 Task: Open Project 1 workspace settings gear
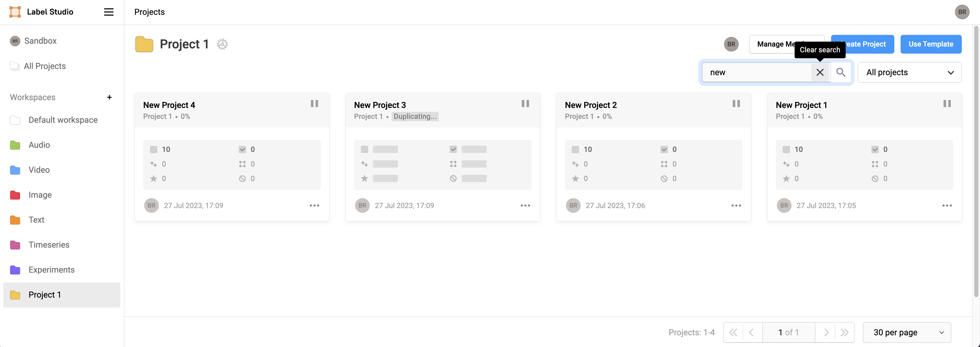point(222,44)
